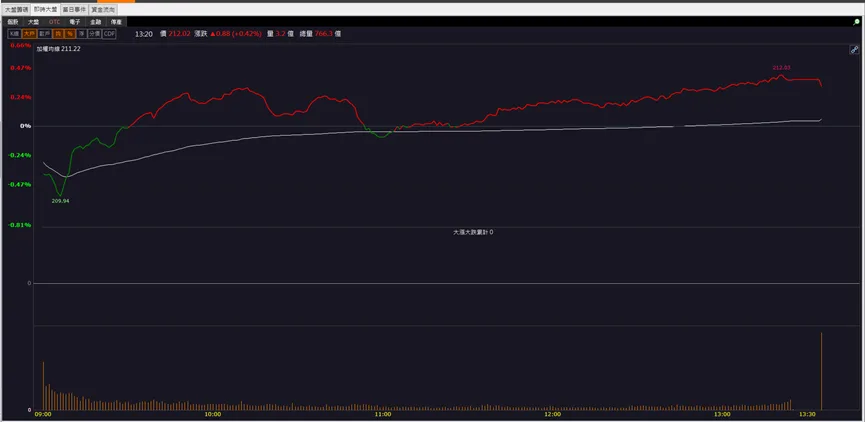
Task: Select the 傳產 sector category
Action: 116,22
